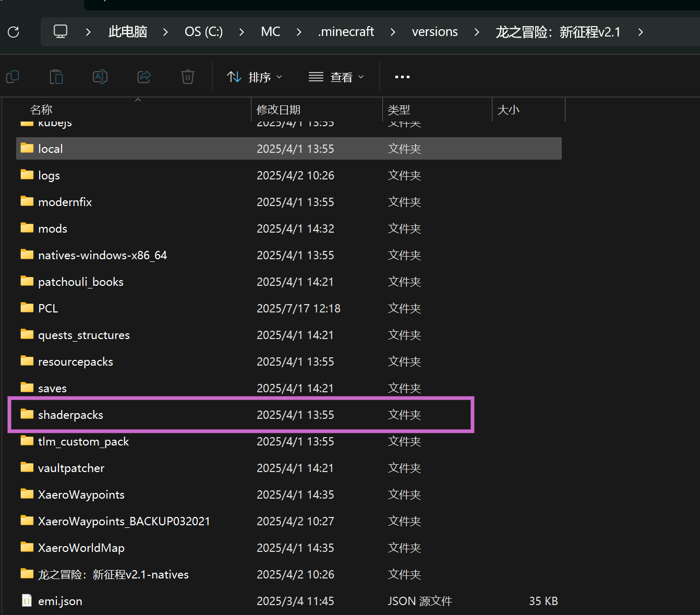Click the Rename icon in toolbar
The height and width of the screenshot is (615, 700).
point(100,77)
